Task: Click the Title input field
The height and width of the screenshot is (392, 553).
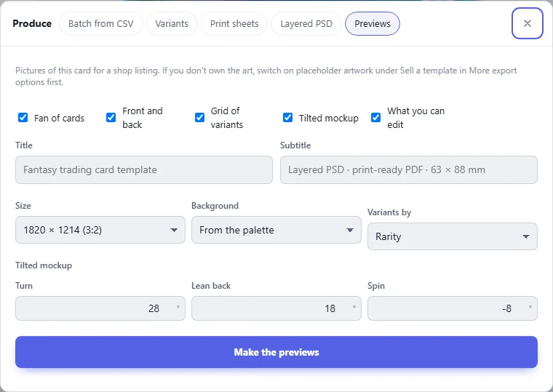Action: [144, 170]
